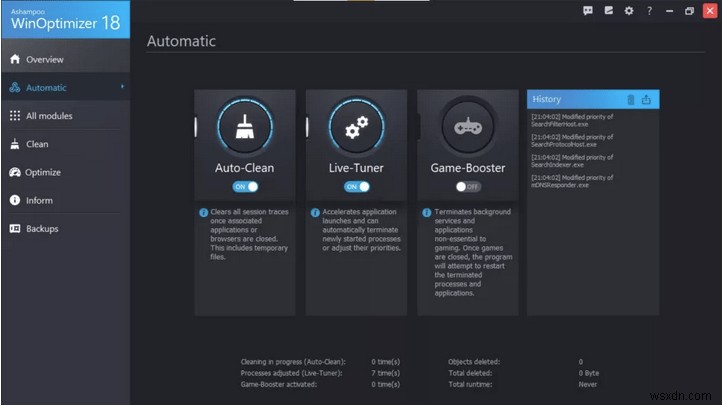Viewport: 723px width, 406px height.
Task: Minimize the WinOptimizer window
Action: [669, 11]
